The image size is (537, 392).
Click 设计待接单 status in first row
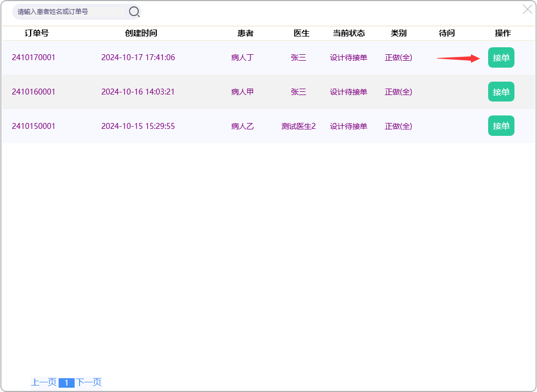click(x=349, y=57)
